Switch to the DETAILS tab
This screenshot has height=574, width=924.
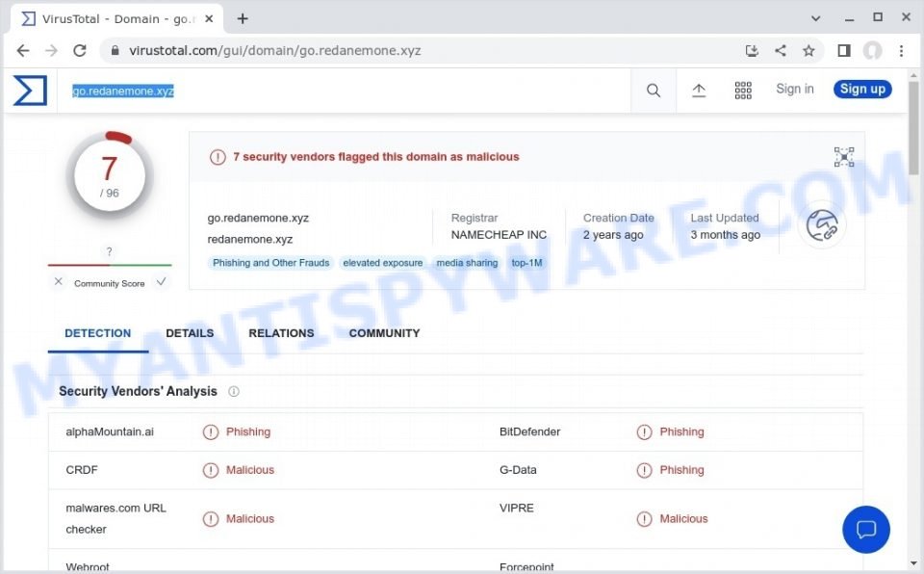click(x=190, y=333)
